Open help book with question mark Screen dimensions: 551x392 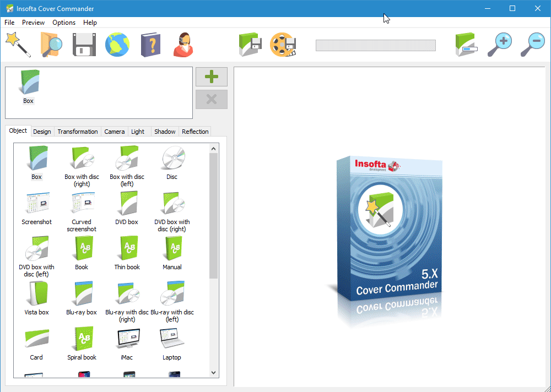pyautogui.click(x=151, y=45)
